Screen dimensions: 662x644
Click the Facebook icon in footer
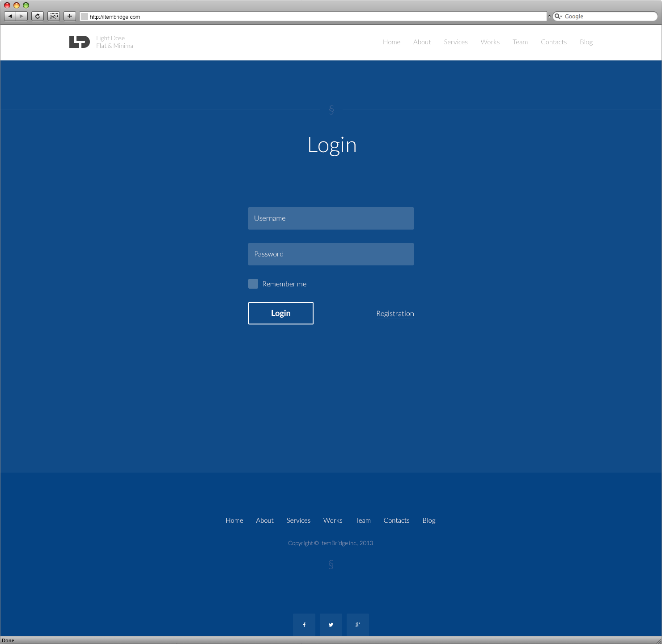point(304,625)
